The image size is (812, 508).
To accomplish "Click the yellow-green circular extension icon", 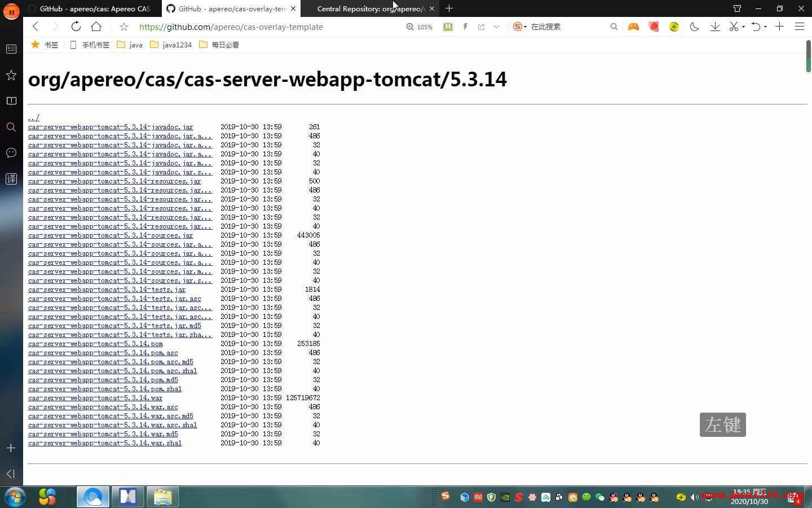I will click(x=674, y=27).
